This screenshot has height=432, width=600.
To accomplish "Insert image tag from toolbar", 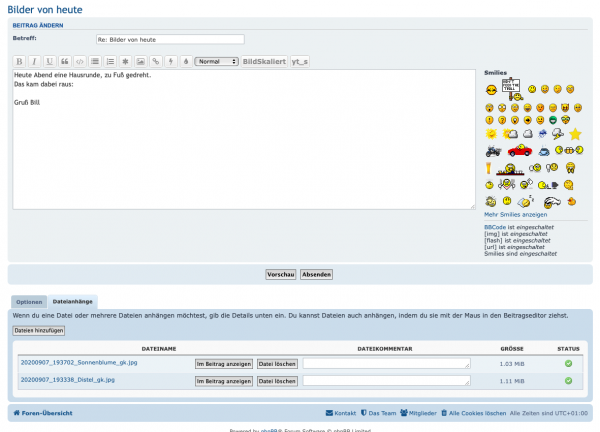I will (x=140, y=61).
